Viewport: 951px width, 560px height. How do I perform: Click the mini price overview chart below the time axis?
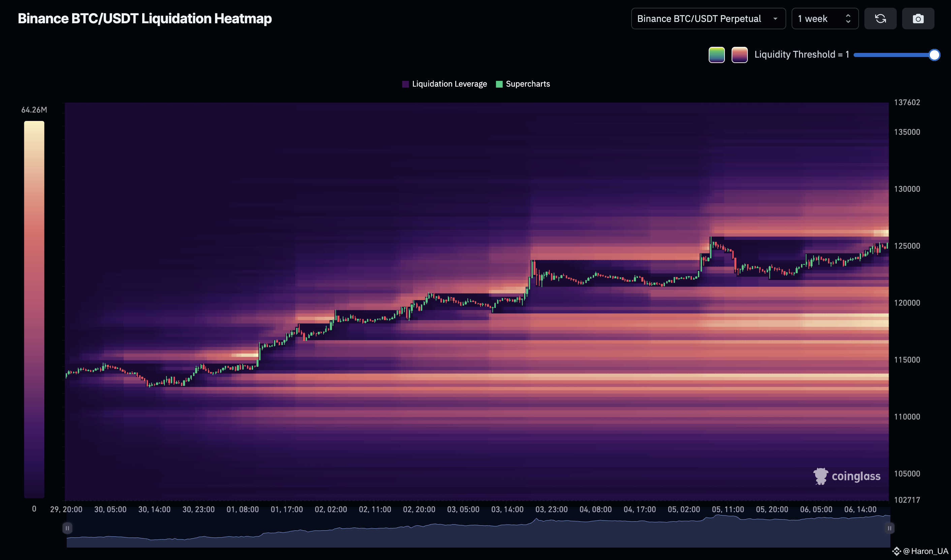478,531
